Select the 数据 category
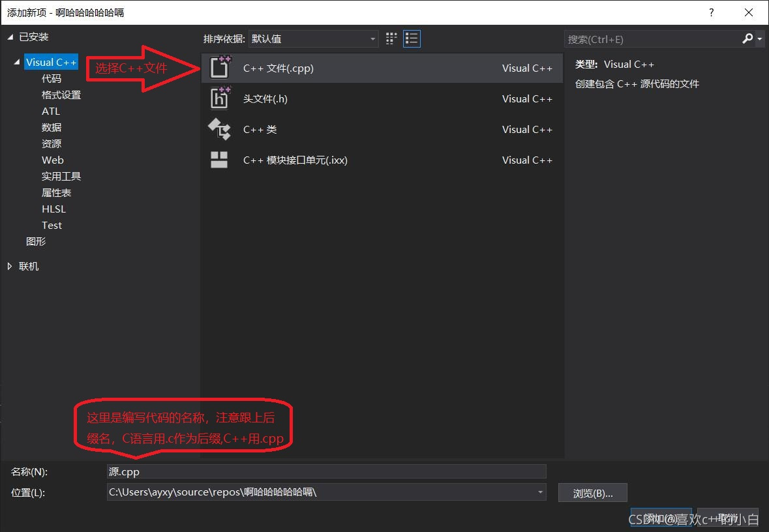Image resolution: width=769 pixels, height=532 pixels. click(x=52, y=128)
